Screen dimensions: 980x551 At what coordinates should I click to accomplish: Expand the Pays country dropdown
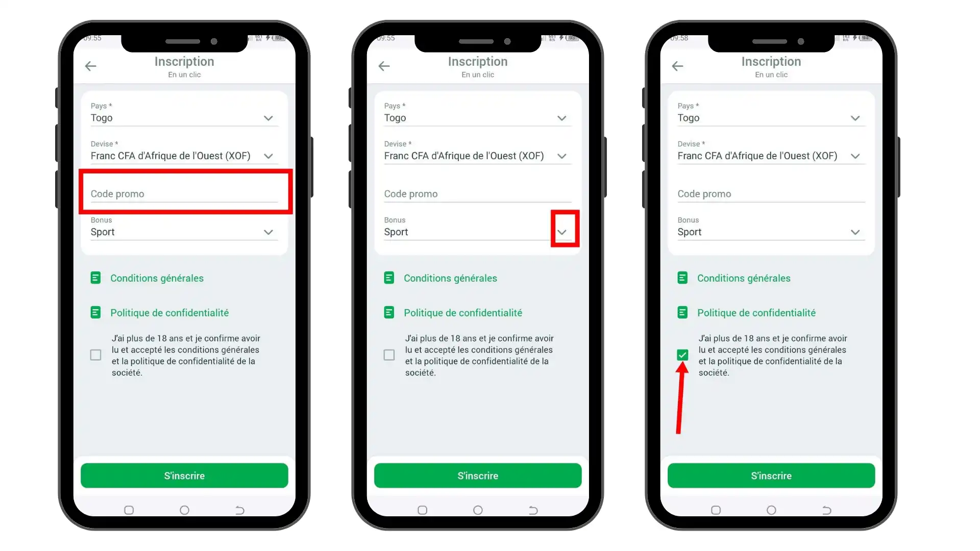pos(267,118)
